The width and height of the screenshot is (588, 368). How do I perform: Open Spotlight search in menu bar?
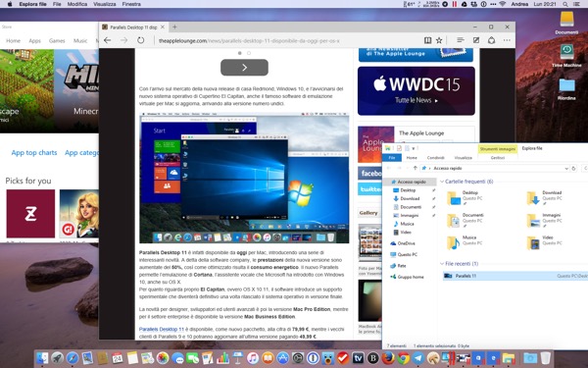coord(565,4)
